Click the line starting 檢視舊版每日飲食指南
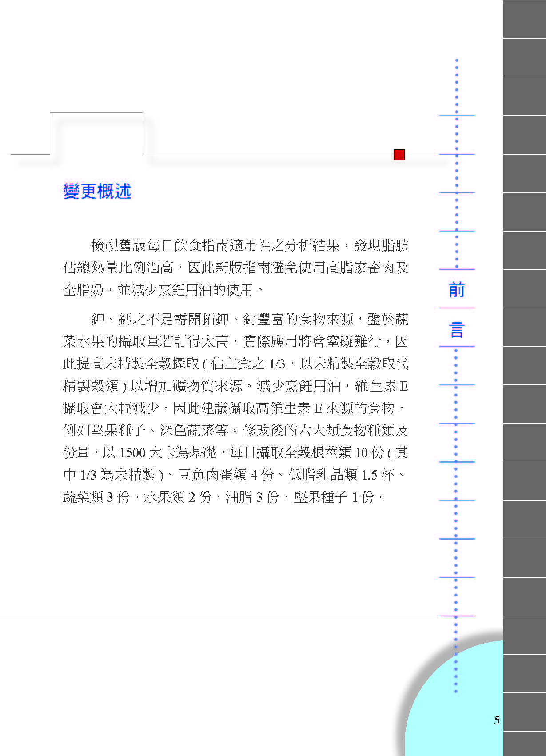This screenshot has height=756, width=546. click(x=250, y=245)
